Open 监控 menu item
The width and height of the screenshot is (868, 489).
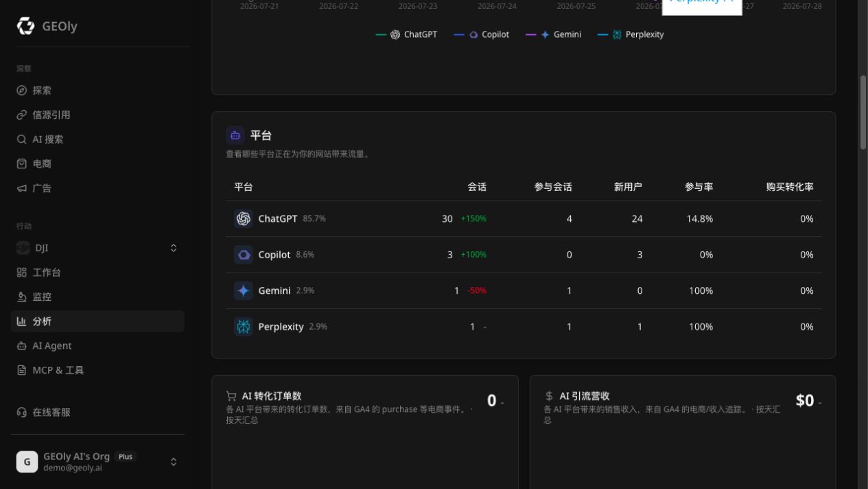(x=97, y=297)
